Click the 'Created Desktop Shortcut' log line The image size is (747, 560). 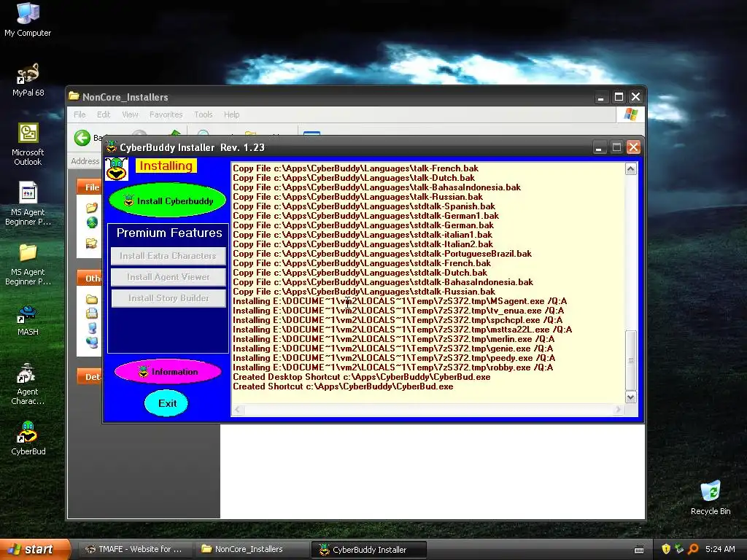pyautogui.click(x=362, y=377)
